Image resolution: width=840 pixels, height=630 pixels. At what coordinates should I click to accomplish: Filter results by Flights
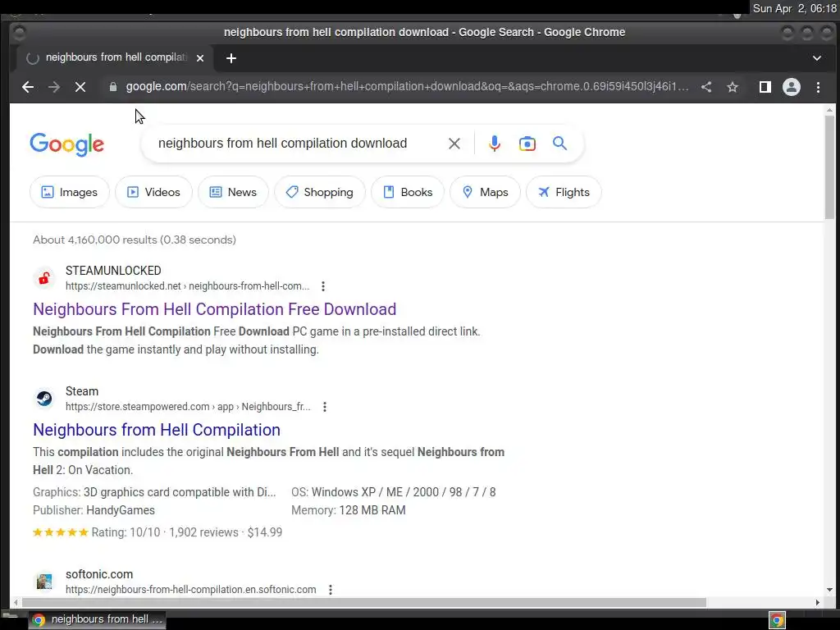point(564,192)
